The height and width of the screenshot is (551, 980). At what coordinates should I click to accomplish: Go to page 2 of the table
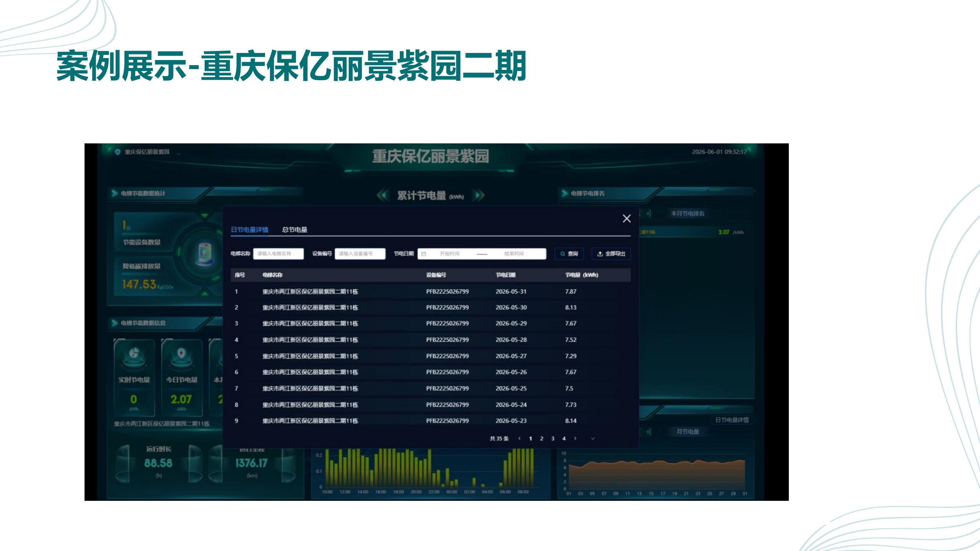point(542,438)
